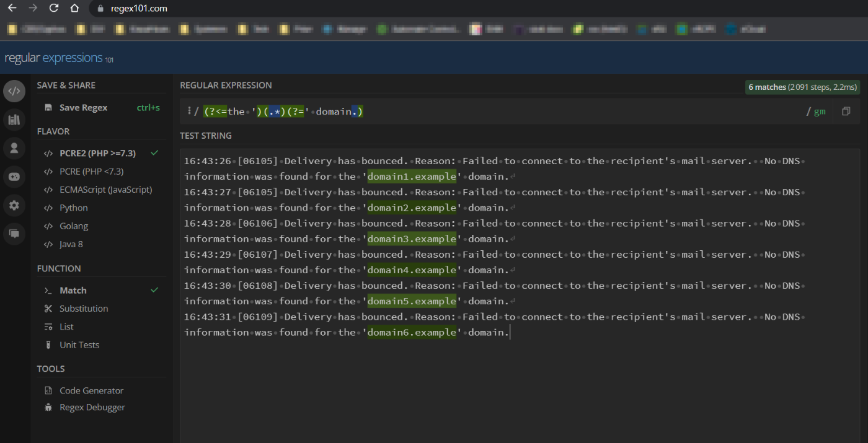Click the browser reload button

tap(54, 9)
